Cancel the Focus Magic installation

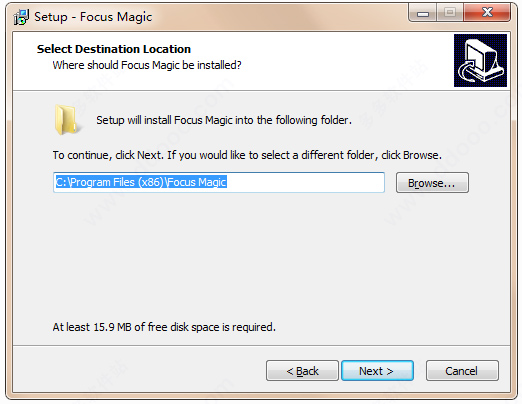click(x=462, y=371)
